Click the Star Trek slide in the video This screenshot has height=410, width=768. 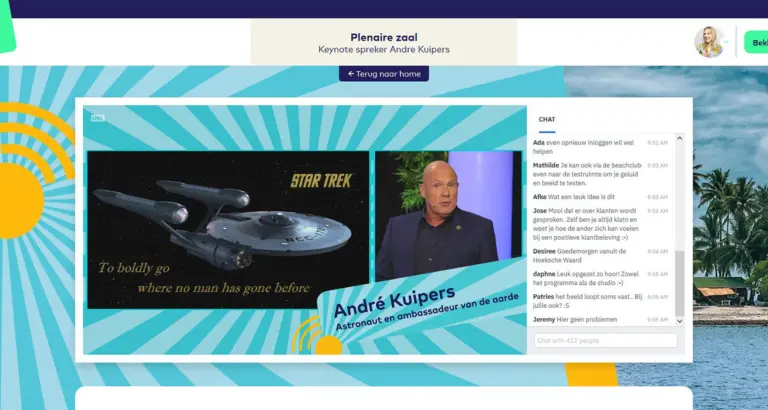(228, 230)
